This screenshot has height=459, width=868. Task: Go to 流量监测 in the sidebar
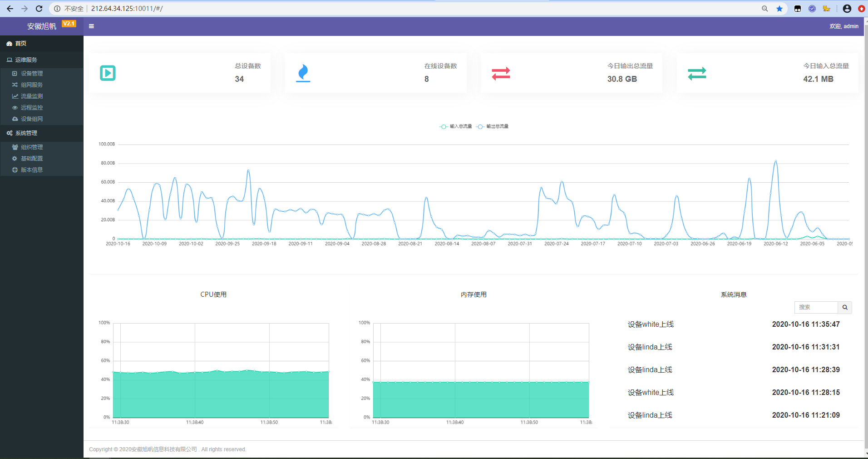click(x=32, y=96)
